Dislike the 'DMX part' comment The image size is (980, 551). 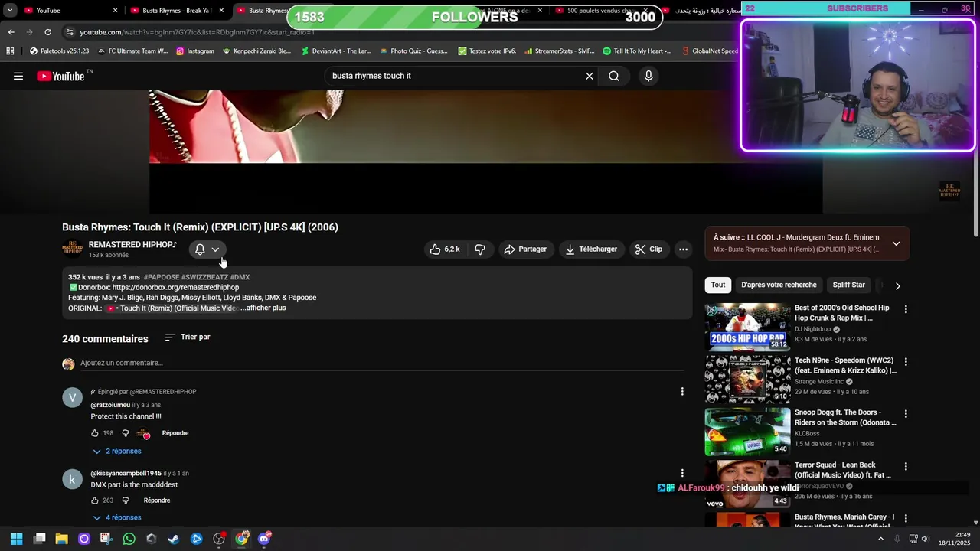tap(126, 500)
